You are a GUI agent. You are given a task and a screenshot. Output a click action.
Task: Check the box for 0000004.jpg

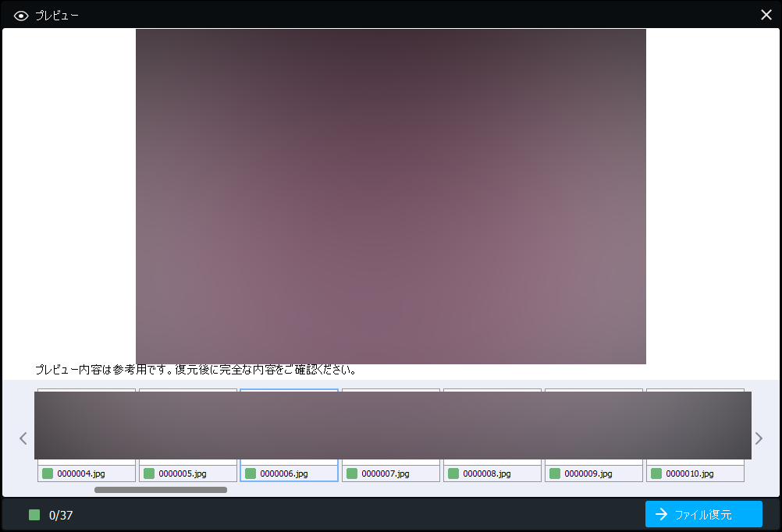(48, 473)
